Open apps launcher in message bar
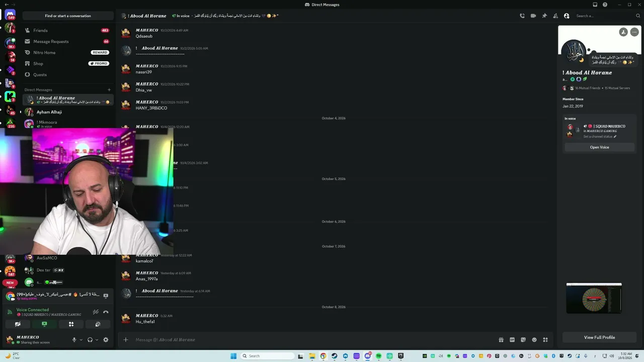Screen dimensions: 644x362 545,340
